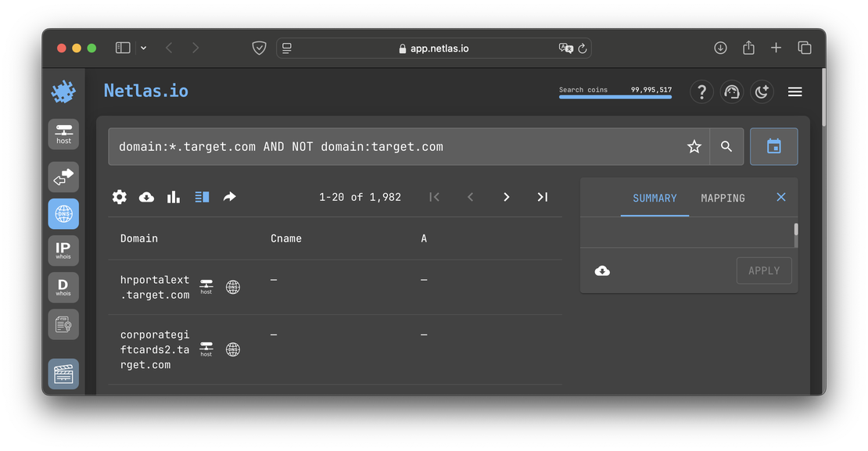Open the DNS search tool
The width and height of the screenshot is (868, 451).
click(x=63, y=213)
